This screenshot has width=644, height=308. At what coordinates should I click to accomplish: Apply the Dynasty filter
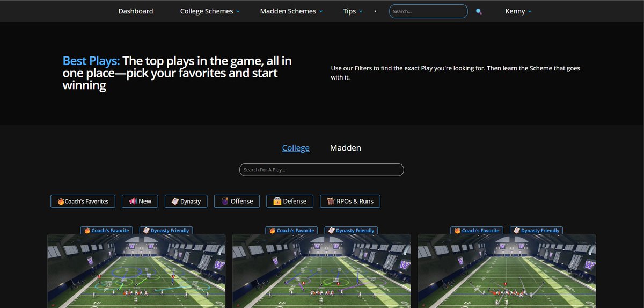point(186,201)
